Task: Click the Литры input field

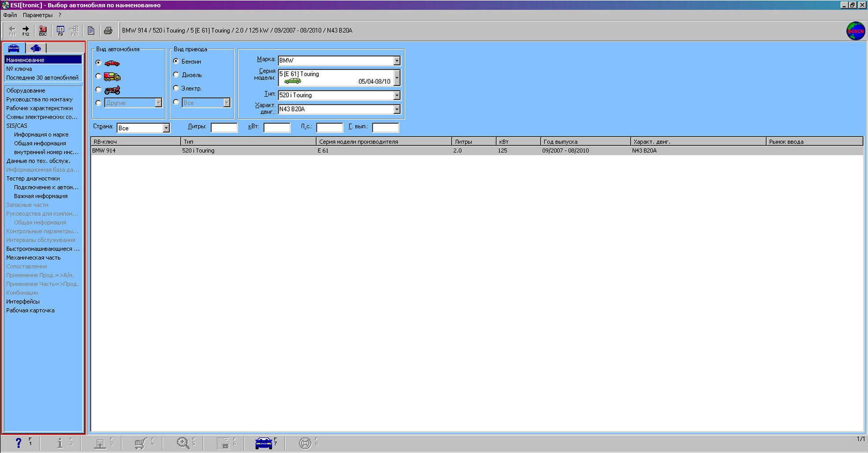Action: (224, 128)
